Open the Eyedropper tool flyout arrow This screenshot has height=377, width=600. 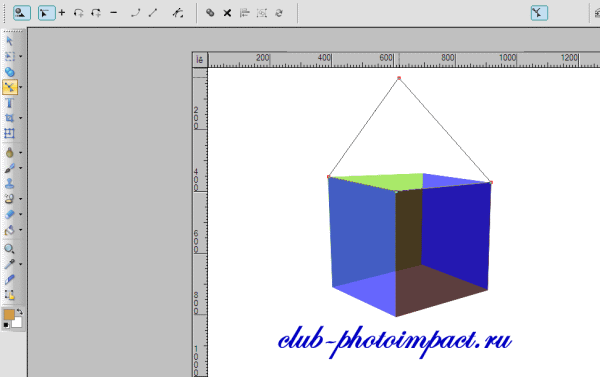point(21,264)
